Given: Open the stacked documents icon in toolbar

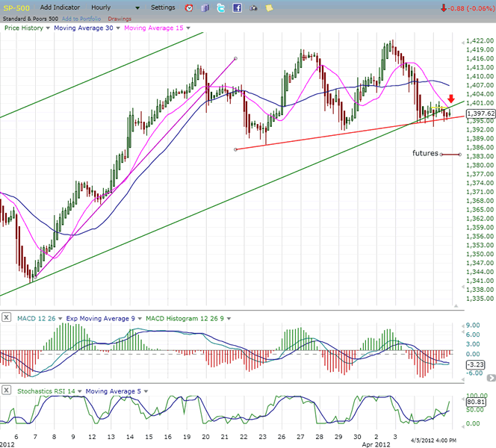Looking at the screenshot, I should [x=205, y=8].
